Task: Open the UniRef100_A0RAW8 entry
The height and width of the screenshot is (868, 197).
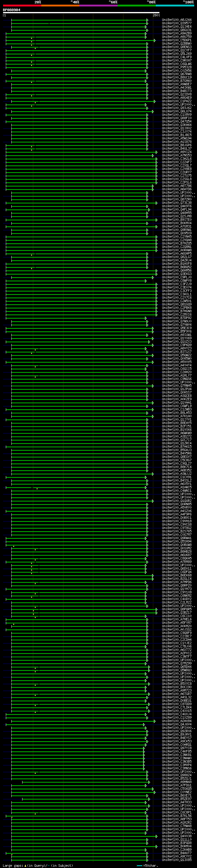Action: point(177,250)
